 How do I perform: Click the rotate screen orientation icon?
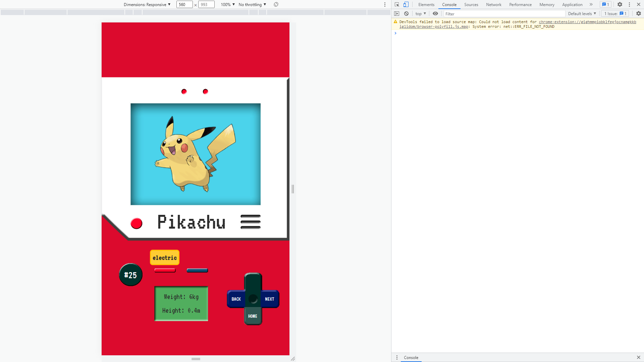pyautogui.click(x=276, y=4)
